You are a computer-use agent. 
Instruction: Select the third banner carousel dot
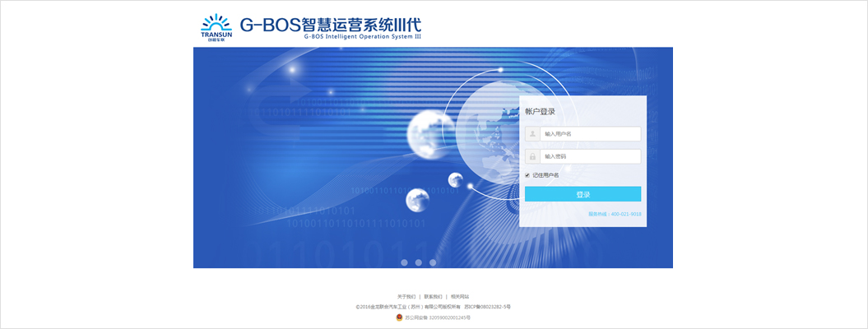tap(433, 262)
